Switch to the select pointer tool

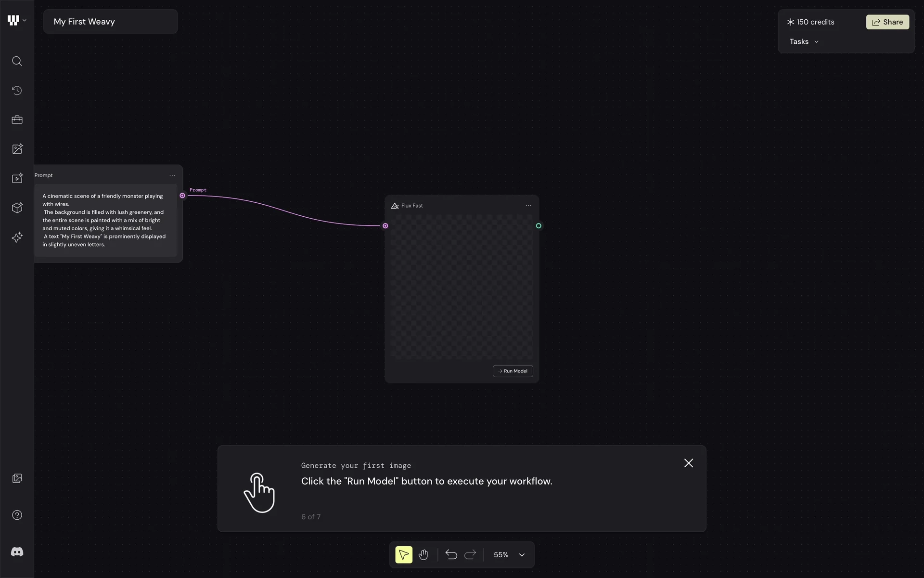pos(403,555)
